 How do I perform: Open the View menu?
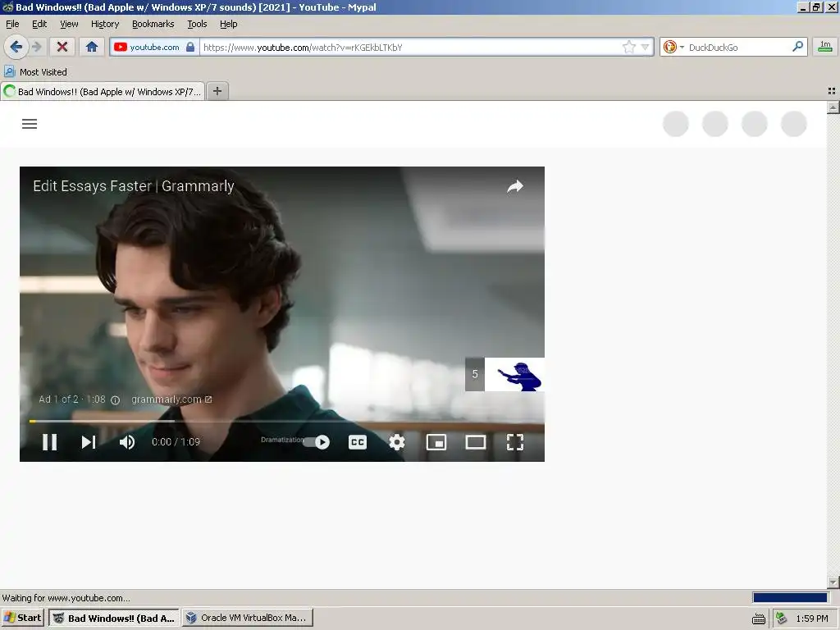[x=69, y=24]
